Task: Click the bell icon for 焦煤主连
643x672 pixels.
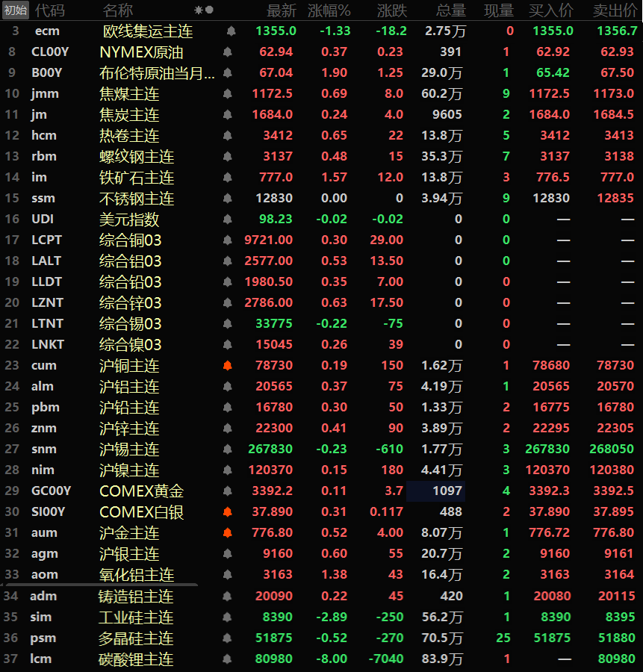Action: pos(227,94)
